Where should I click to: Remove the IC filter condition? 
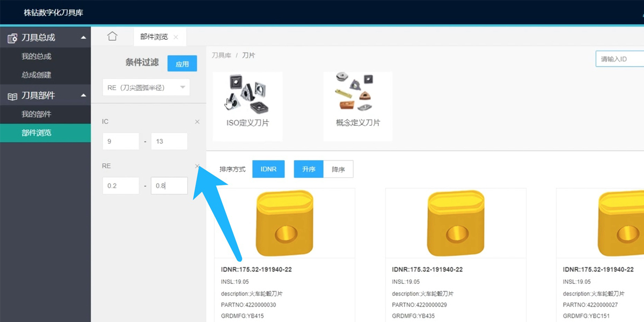click(197, 122)
